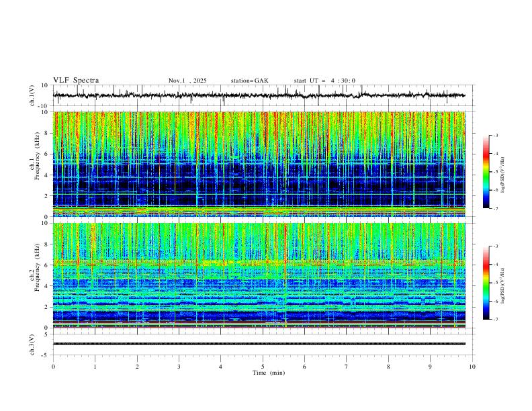The width and height of the screenshot is (532, 411).
Task: Click the "4" tick on the Time axis
Action: pos(220,367)
